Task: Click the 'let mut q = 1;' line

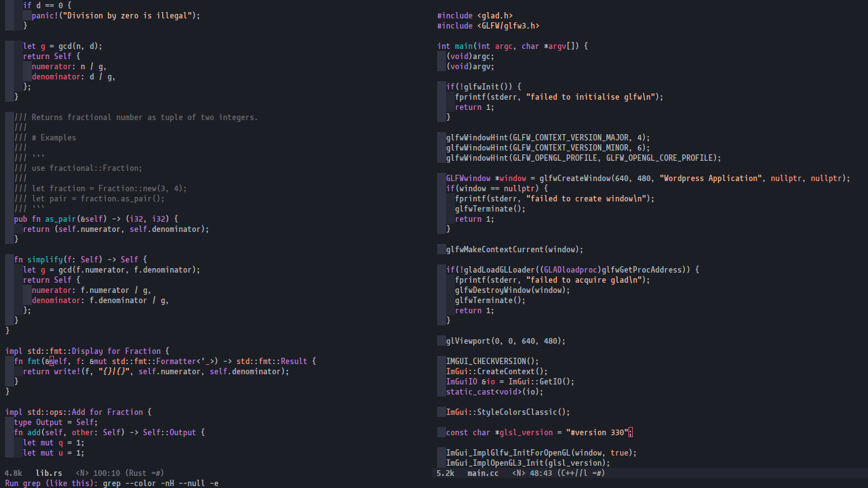Action: click(x=53, y=443)
